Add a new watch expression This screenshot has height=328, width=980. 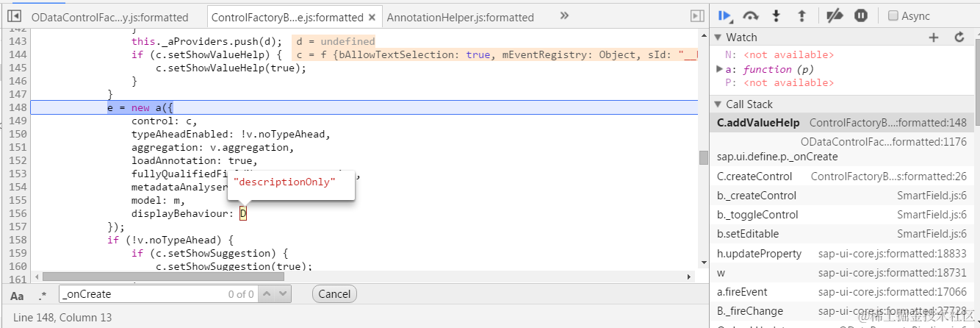[934, 38]
